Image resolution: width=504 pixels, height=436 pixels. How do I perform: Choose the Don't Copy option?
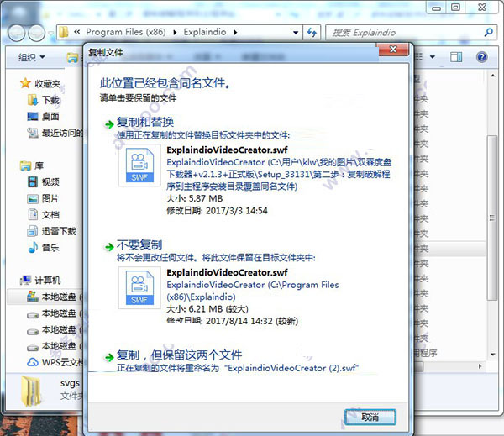[x=139, y=245]
